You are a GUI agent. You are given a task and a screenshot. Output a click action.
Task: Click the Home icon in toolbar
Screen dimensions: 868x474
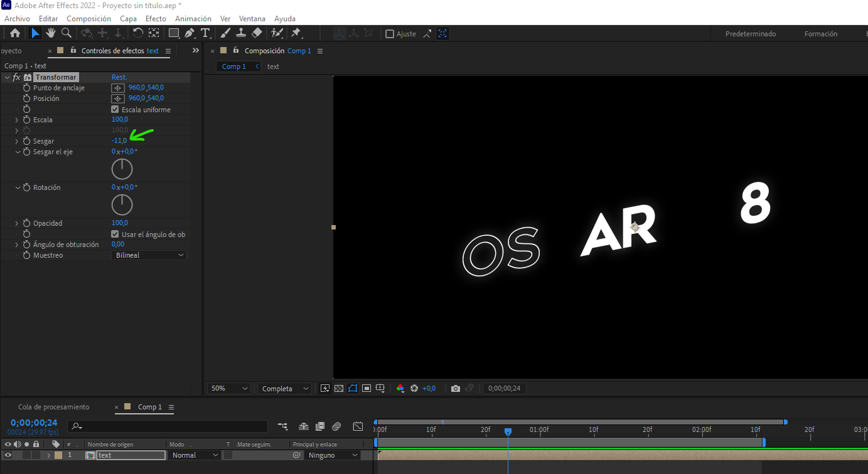(x=15, y=33)
